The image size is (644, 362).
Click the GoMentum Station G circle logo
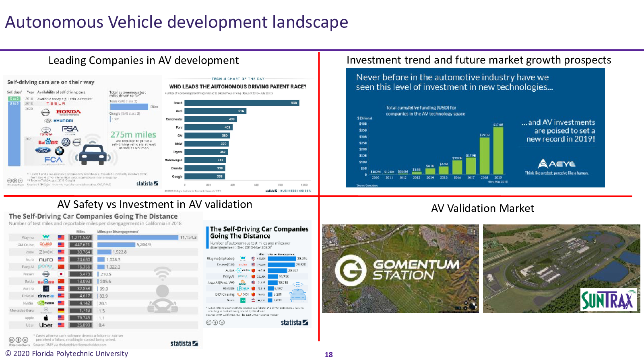click(x=351, y=270)
